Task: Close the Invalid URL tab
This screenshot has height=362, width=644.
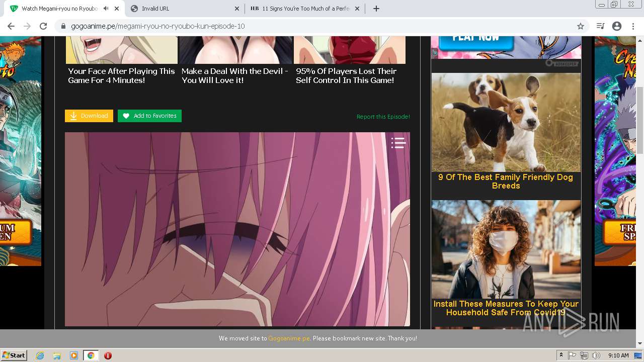Action: pyautogui.click(x=237, y=9)
